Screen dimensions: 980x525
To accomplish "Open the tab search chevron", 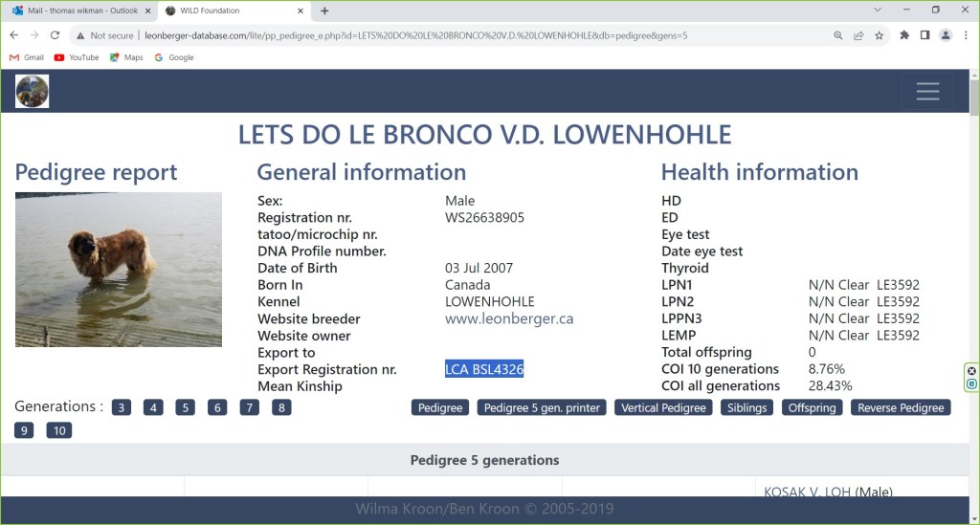I will pos(878,10).
